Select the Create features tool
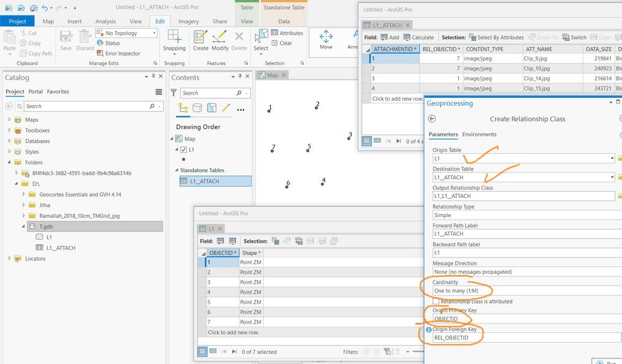 point(200,41)
